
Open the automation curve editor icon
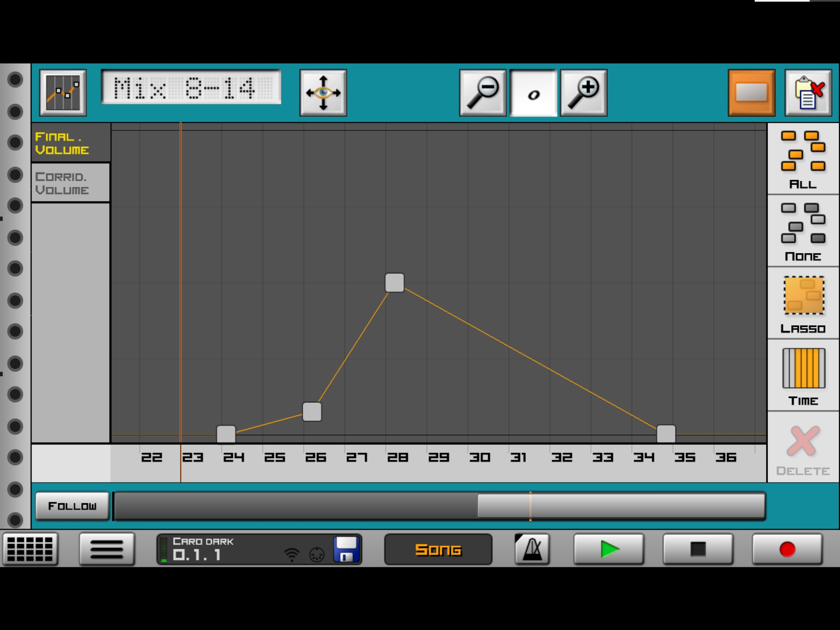[x=63, y=93]
